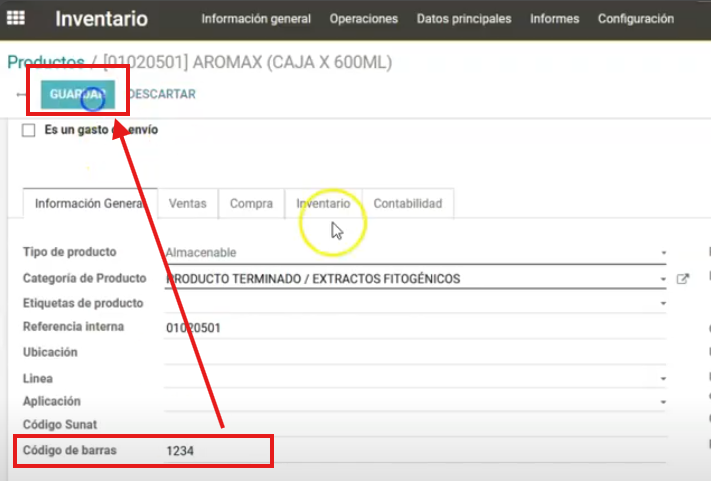Click the Tipo de producto label
The image size is (711, 481).
pyautogui.click(x=70, y=252)
